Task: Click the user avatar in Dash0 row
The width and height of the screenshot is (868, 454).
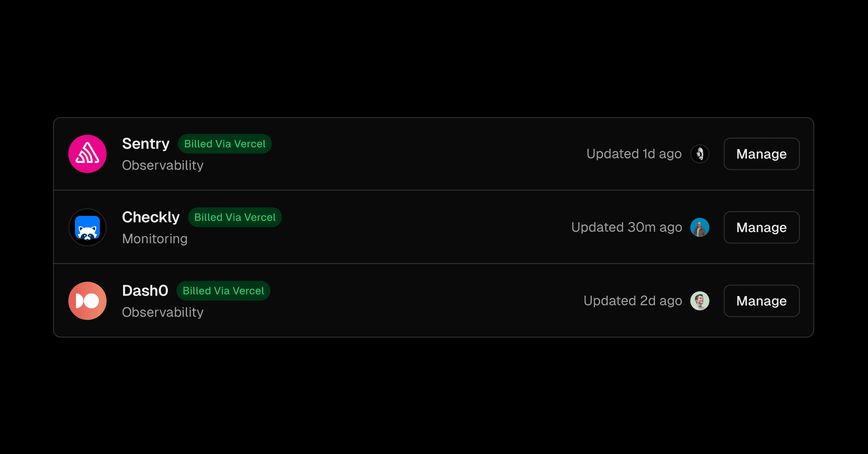Action: click(x=699, y=301)
